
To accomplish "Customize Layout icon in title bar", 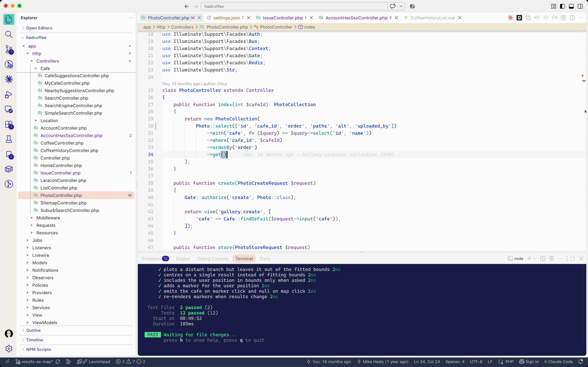I will pos(553,6).
